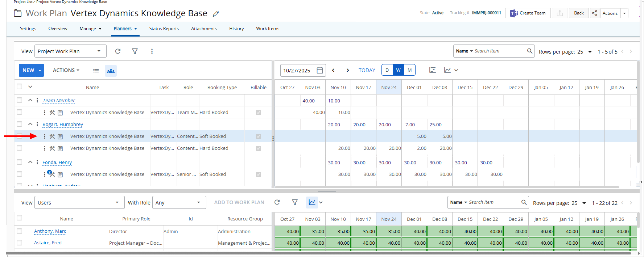This screenshot has width=644, height=257.
Task: Select the Month (M) timescale toggle
Action: [x=409, y=70]
